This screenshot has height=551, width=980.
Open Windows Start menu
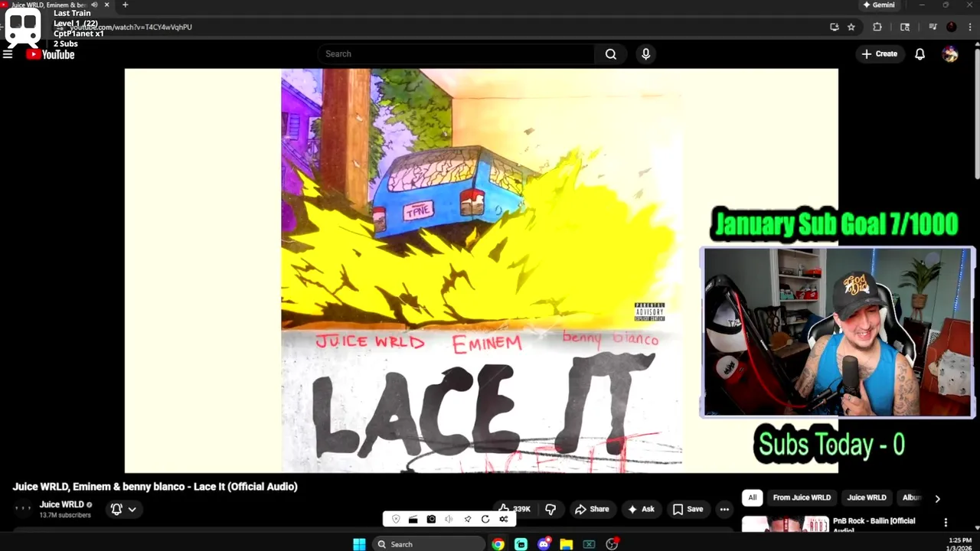click(x=359, y=544)
